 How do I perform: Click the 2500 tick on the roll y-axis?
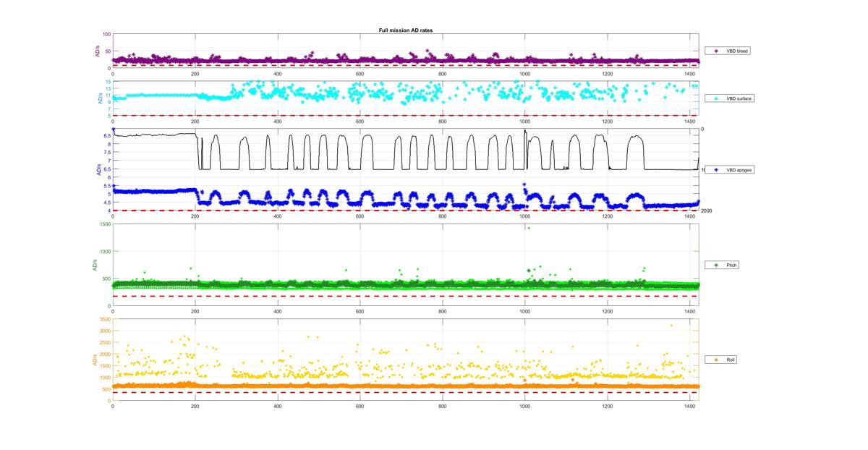pyautogui.click(x=106, y=342)
